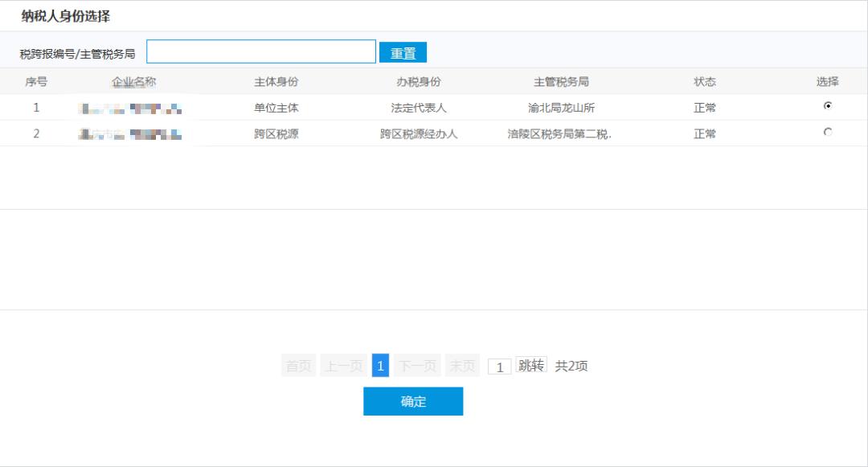Click the 状态 column header
This screenshot has width=868, height=467.
tap(704, 82)
